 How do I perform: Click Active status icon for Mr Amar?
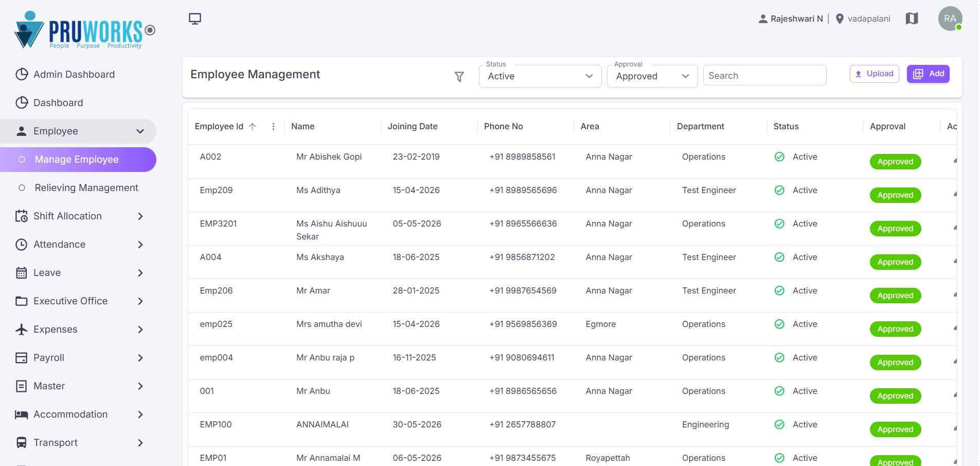coord(779,290)
